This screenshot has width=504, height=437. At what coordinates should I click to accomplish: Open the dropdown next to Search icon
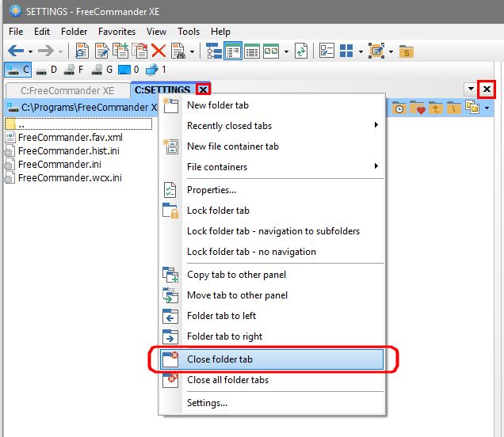click(x=192, y=51)
